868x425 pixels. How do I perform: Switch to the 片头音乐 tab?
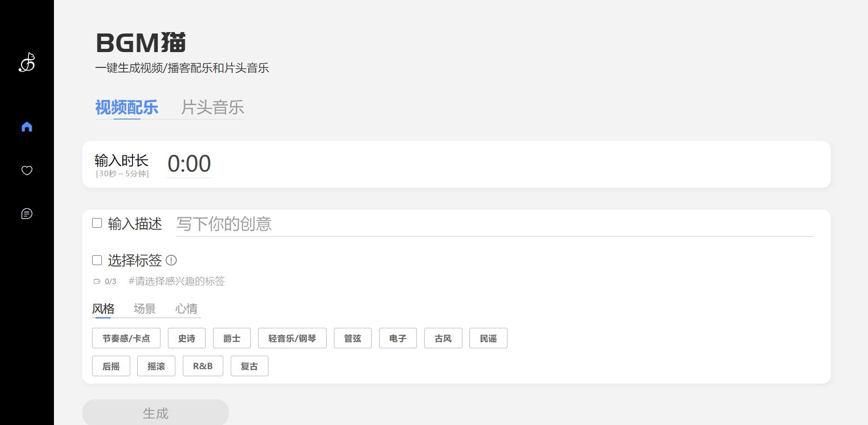pyautogui.click(x=214, y=108)
